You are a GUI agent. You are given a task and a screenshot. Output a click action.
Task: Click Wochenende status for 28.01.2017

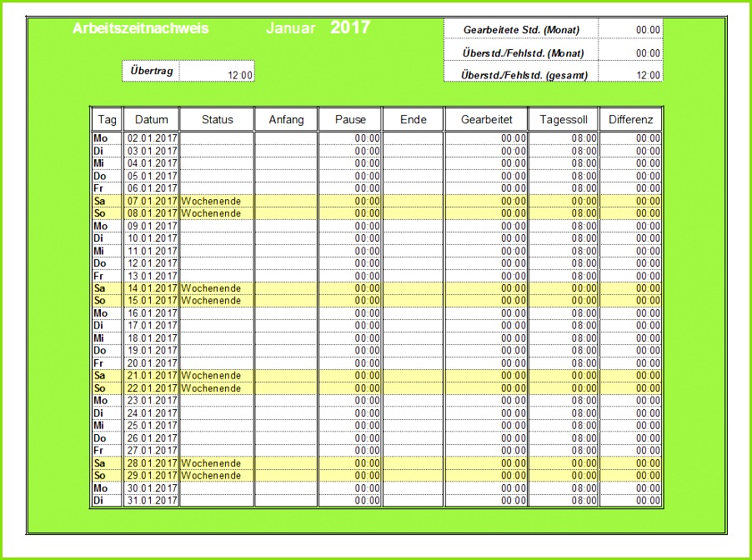(x=218, y=463)
